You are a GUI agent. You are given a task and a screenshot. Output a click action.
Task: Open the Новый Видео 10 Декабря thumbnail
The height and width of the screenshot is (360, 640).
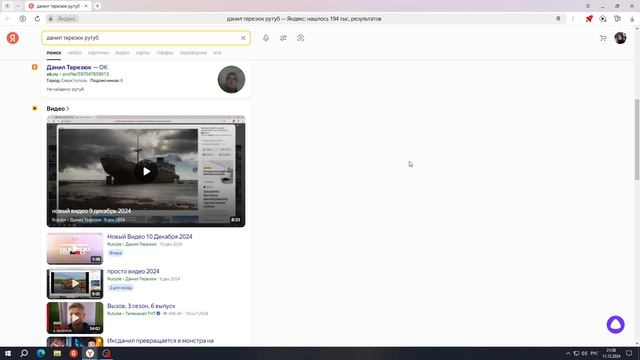[x=75, y=249]
